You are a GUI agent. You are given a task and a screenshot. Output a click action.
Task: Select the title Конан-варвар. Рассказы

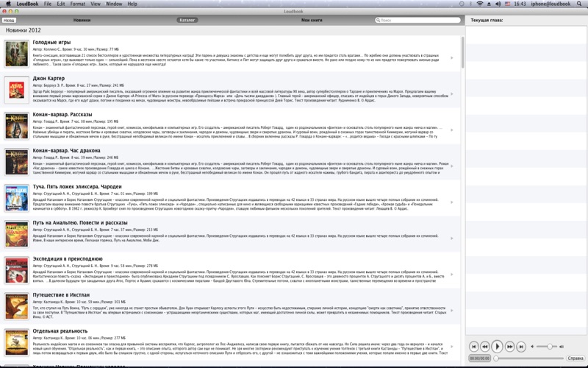[x=62, y=115]
